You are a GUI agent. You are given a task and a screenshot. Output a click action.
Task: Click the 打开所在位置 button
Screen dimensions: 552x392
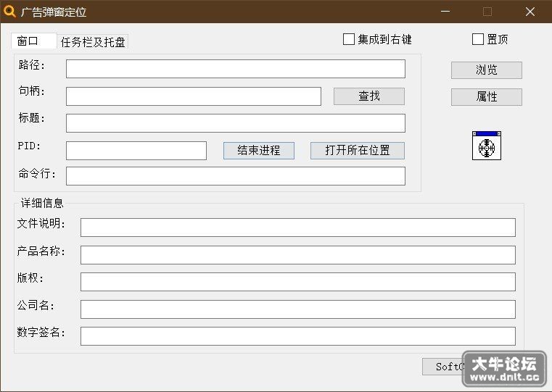(x=358, y=151)
